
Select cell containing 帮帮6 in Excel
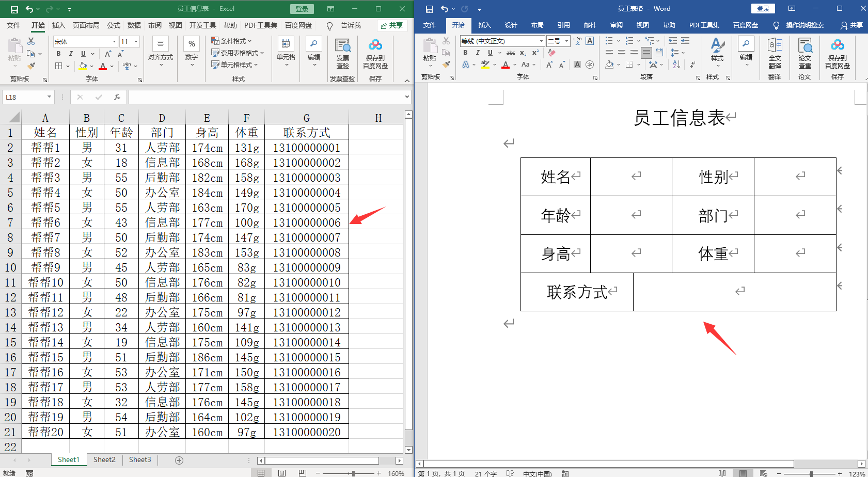pos(45,222)
